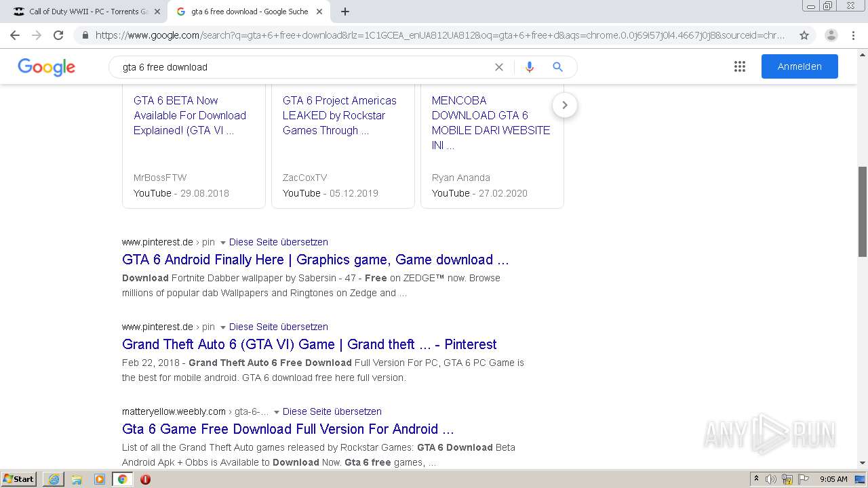Open the network tray icon
This screenshot has height=488, width=868.
point(787,479)
